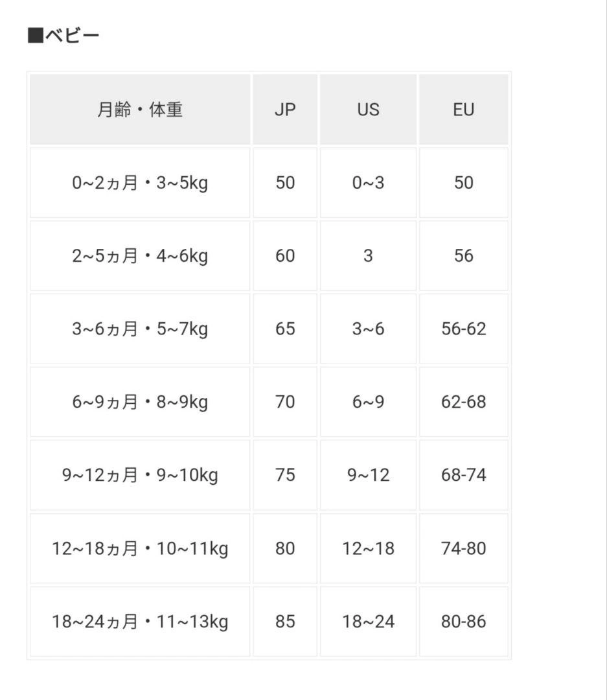Click EU size 56-62 cell

(464, 329)
